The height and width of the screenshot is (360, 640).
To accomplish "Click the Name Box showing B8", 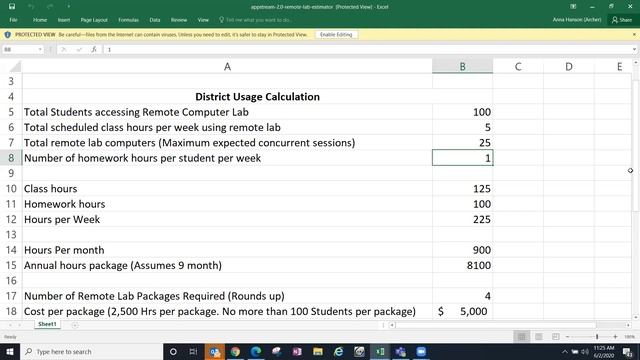I will (x=20, y=49).
